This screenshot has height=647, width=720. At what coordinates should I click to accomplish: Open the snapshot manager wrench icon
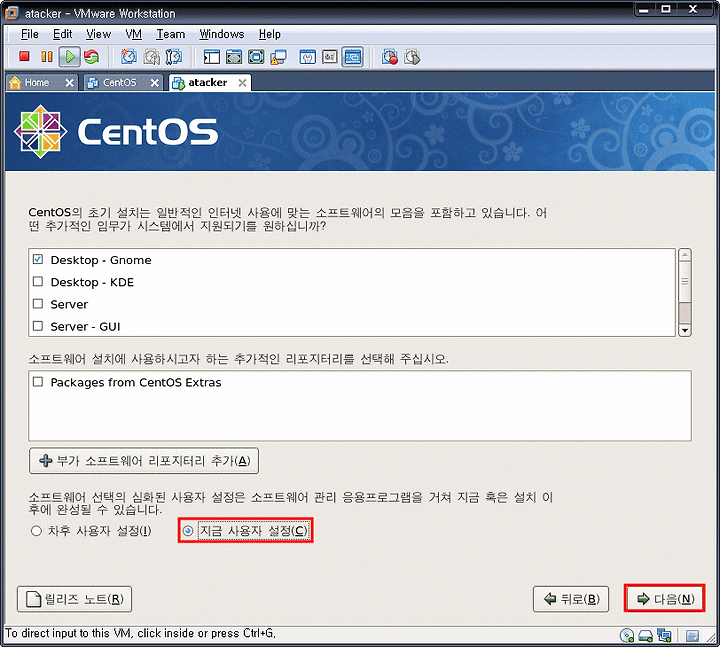point(174,57)
